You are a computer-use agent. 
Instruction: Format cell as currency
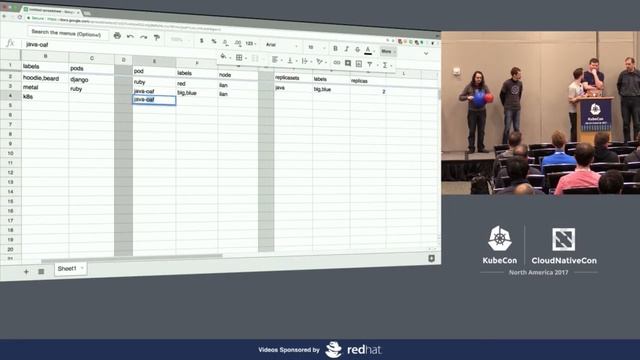(x=201, y=40)
